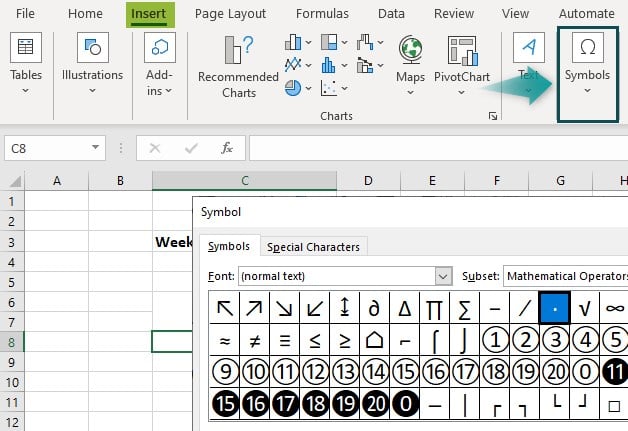Select the up-left diagonal arrow symbol
Viewport: 628px width, 431px height.
(x=225, y=308)
